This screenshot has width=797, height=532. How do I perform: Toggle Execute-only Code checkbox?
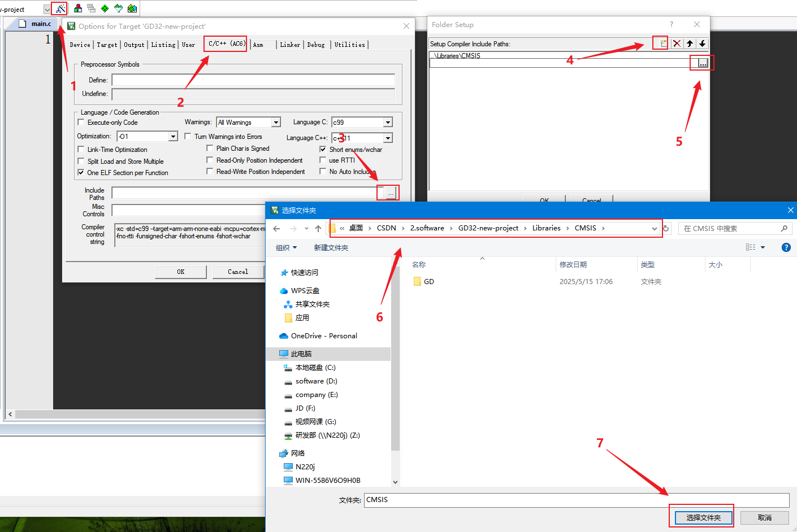pos(81,122)
